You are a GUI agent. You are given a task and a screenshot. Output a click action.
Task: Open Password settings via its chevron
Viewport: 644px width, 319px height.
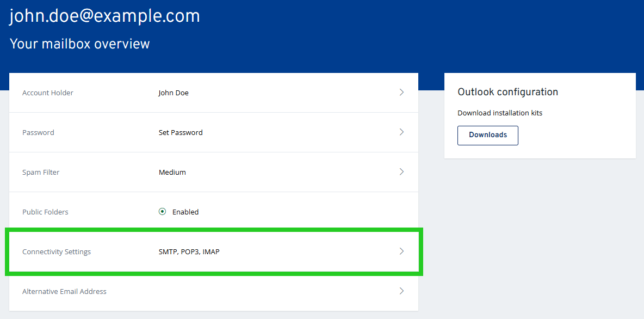[401, 132]
